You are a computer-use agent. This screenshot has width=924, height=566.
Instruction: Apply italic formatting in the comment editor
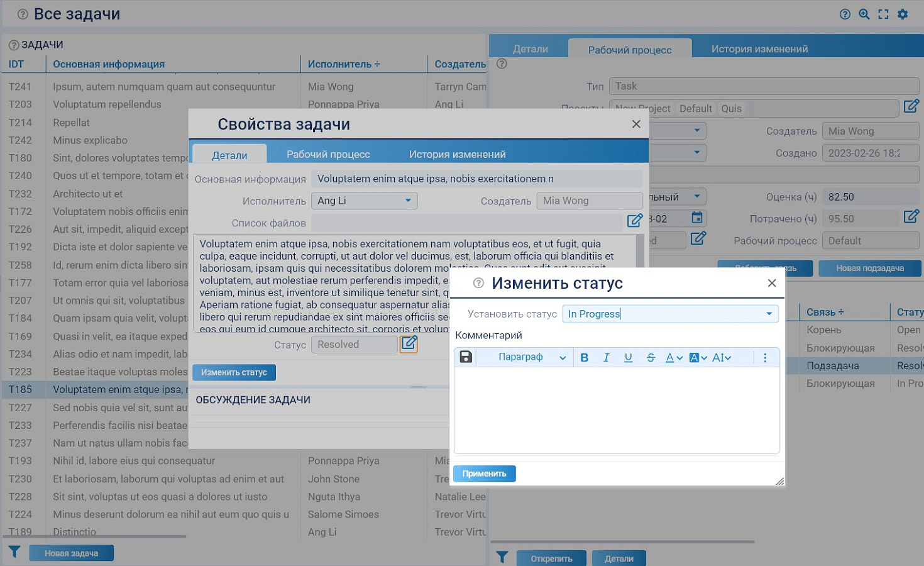pyautogui.click(x=606, y=358)
